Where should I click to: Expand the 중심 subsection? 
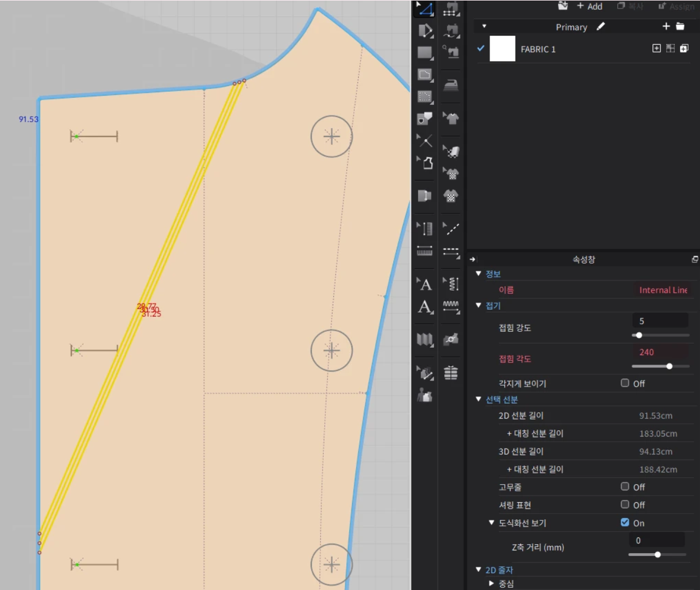tap(491, 583)
